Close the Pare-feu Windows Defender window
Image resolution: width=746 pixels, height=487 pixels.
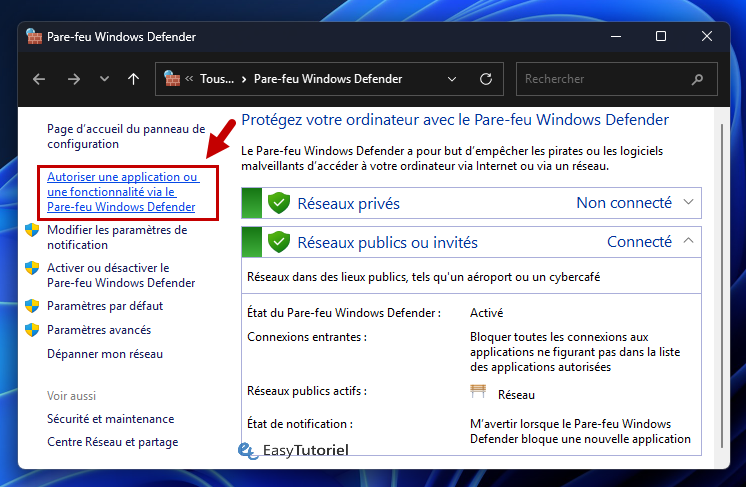(x=707, y=36)
